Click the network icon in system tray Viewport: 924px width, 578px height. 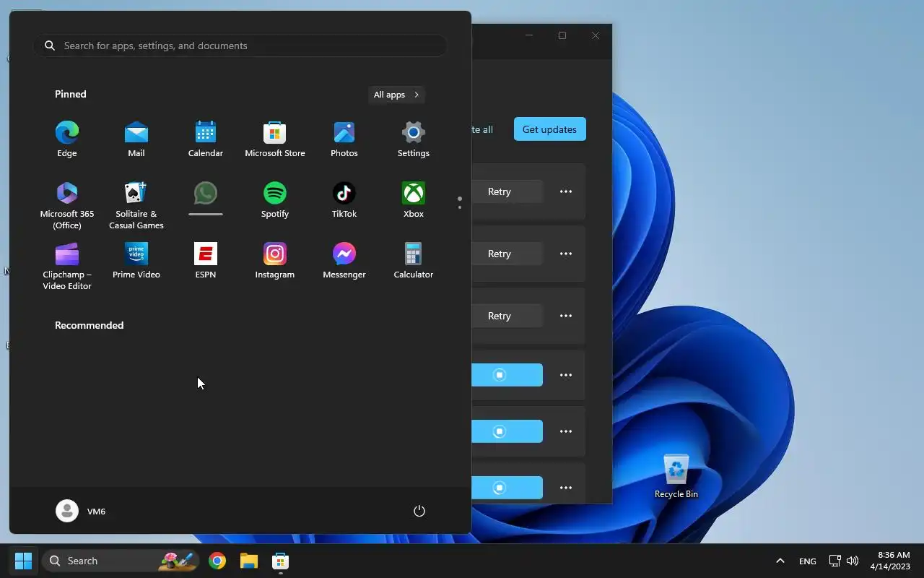click(x=834, y=561)
